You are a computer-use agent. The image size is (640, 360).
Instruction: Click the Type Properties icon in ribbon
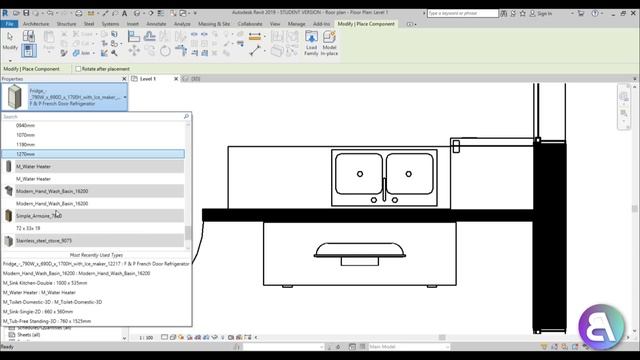click(28, 36)
